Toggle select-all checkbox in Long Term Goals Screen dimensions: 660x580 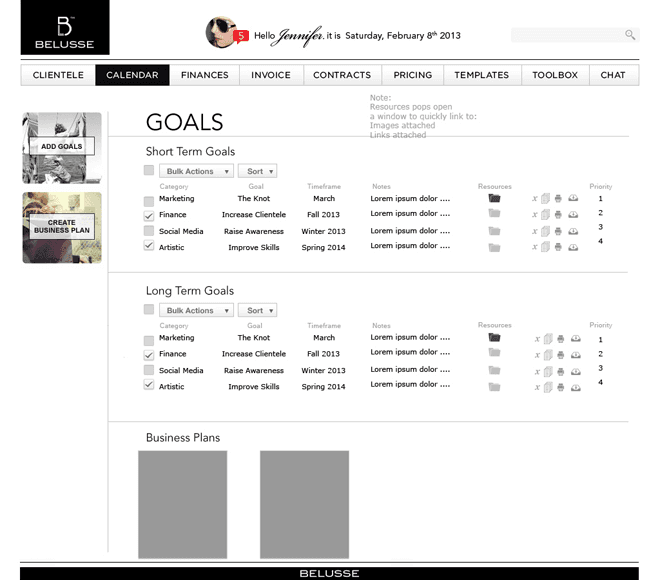pos(149,309)
